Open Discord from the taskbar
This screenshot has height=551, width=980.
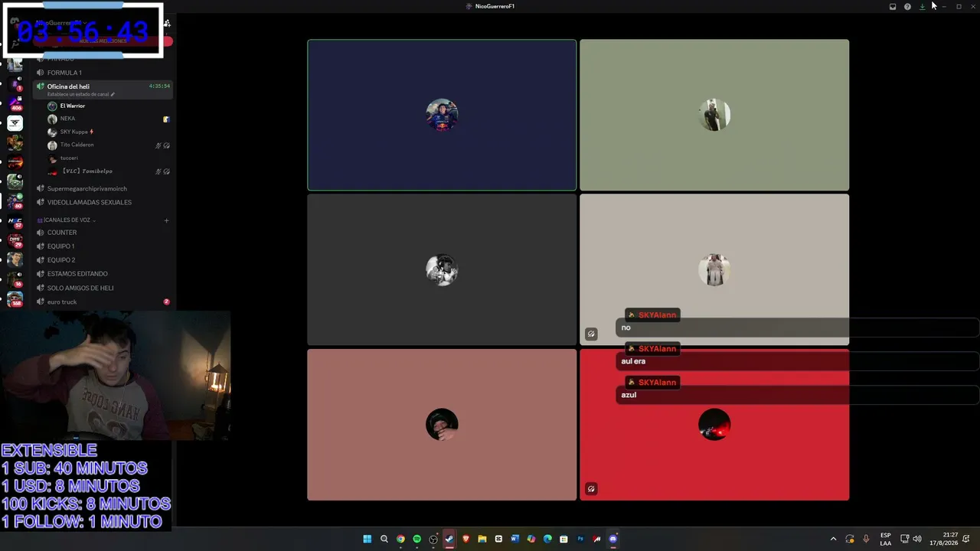[x=612, y=539]
